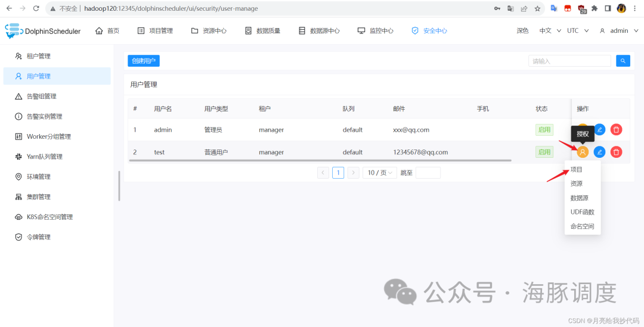Delete the admin user row

pyautogui.click(x=616, y=130)
